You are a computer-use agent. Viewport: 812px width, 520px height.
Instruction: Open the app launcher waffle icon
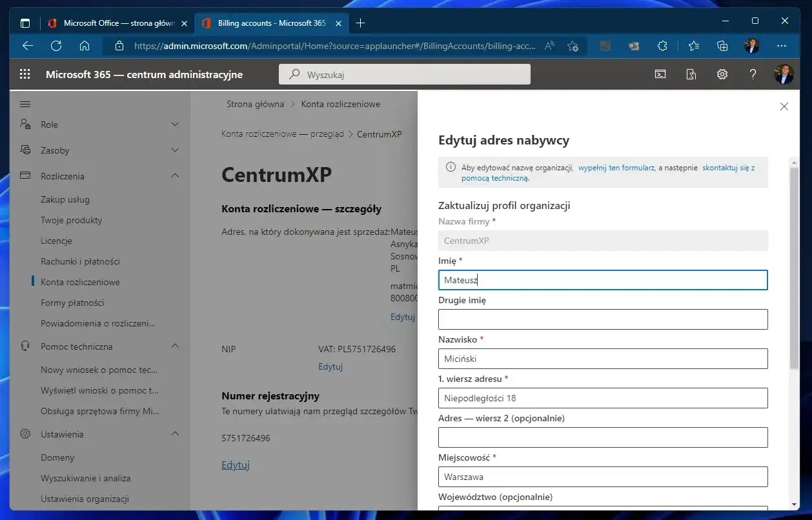(25, 74)
